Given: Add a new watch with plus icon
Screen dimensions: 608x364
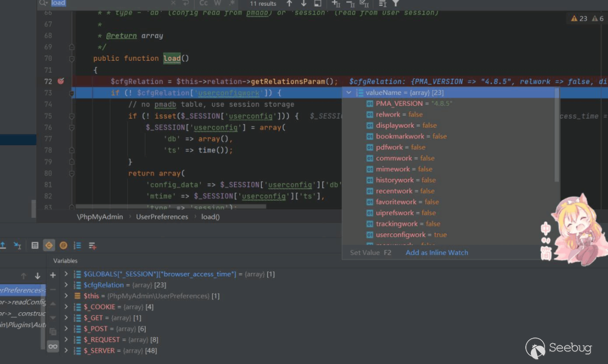Looking at the screenshot, I should tap(53, 275).
